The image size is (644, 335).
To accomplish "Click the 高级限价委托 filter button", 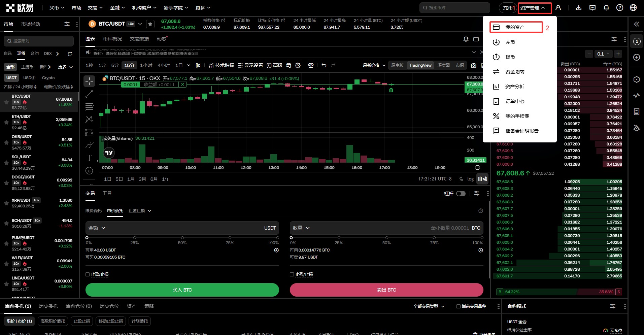I will [x=53, y=321].
